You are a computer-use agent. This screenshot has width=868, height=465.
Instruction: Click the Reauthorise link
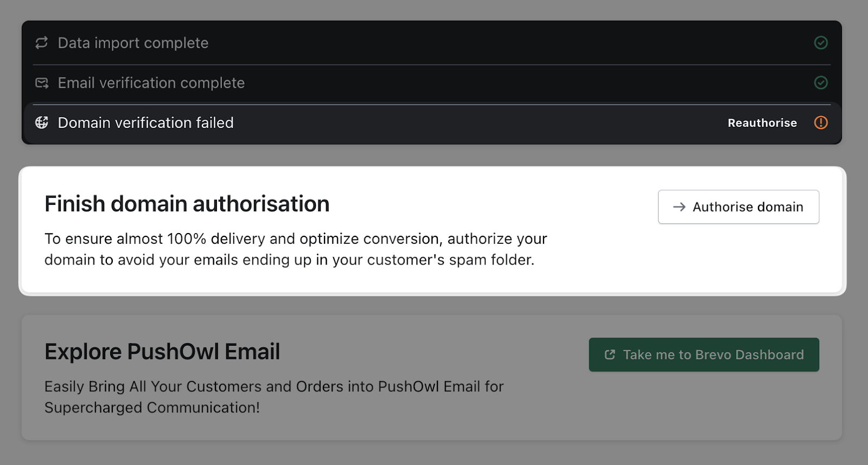click(x=762, y=123)
